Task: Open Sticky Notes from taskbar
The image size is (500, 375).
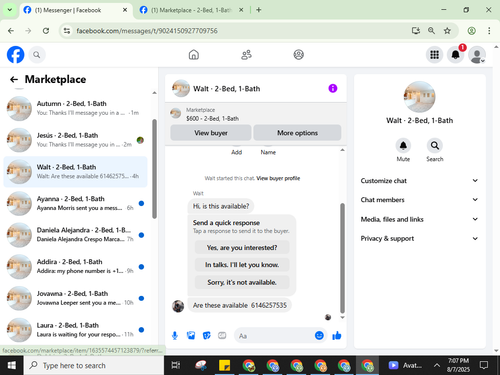Action: (x=225, y=365)
